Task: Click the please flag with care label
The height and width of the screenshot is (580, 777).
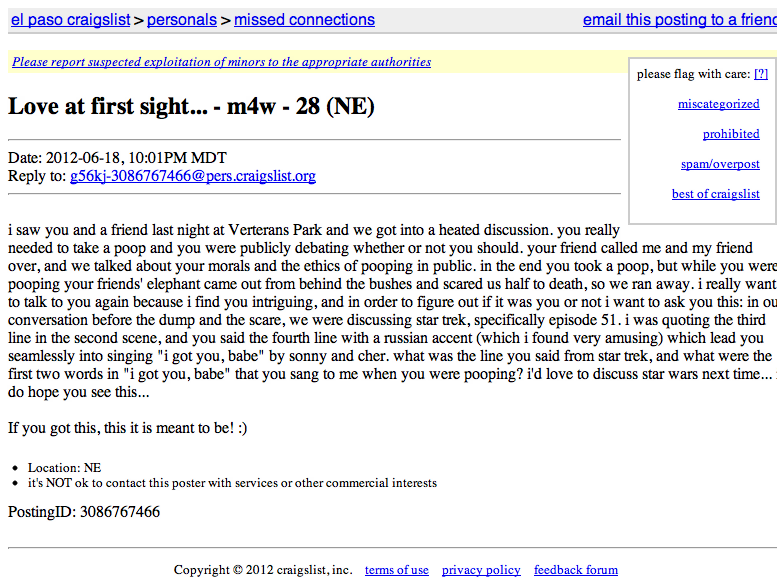Action: click(694, 74)
